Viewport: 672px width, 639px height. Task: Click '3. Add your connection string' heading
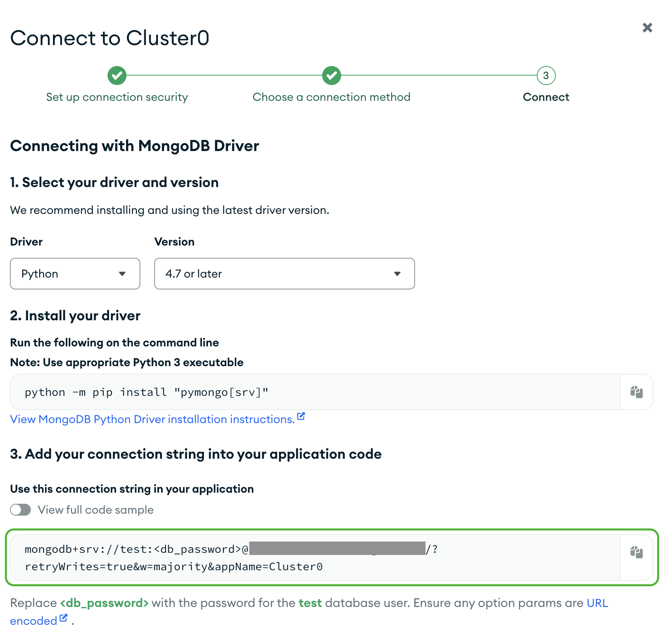(196, 454)
